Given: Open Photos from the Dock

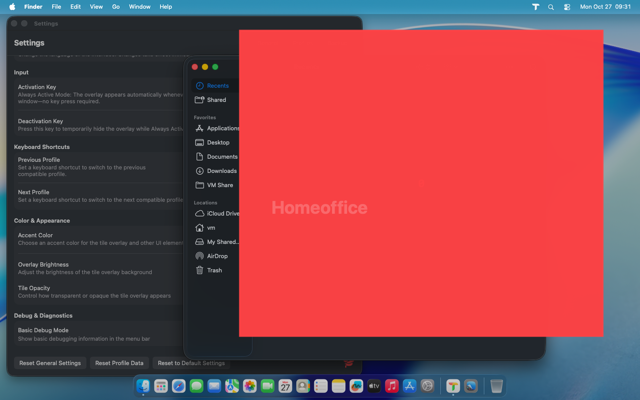Looking at the screenshot, I should [249, 386].
